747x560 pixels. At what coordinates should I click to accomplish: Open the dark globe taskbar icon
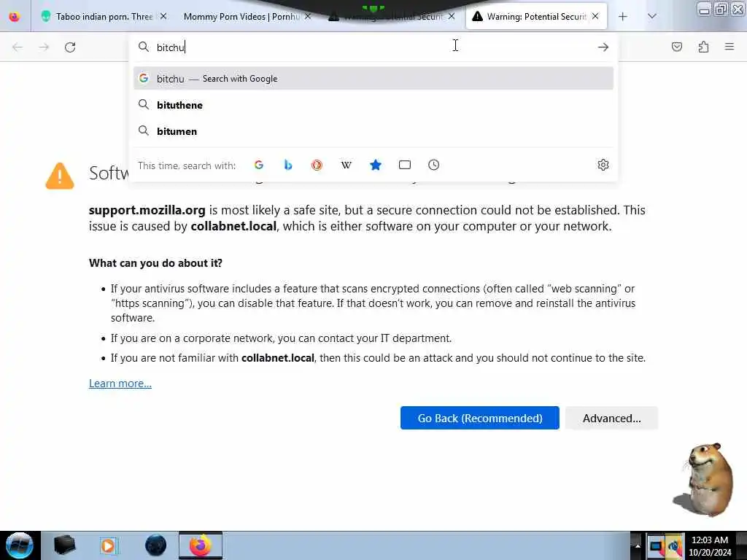tap(156, 545)
